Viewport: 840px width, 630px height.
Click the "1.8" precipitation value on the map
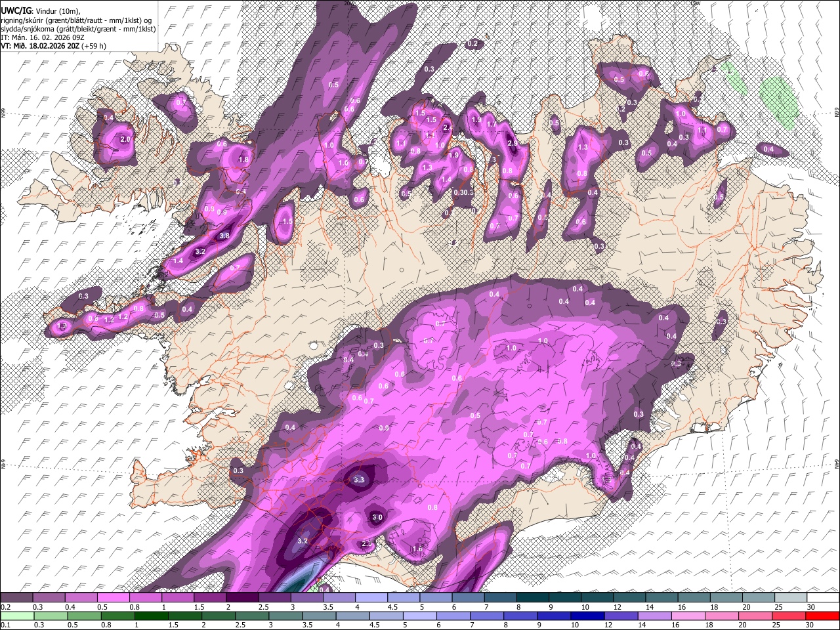pos(244,159)
